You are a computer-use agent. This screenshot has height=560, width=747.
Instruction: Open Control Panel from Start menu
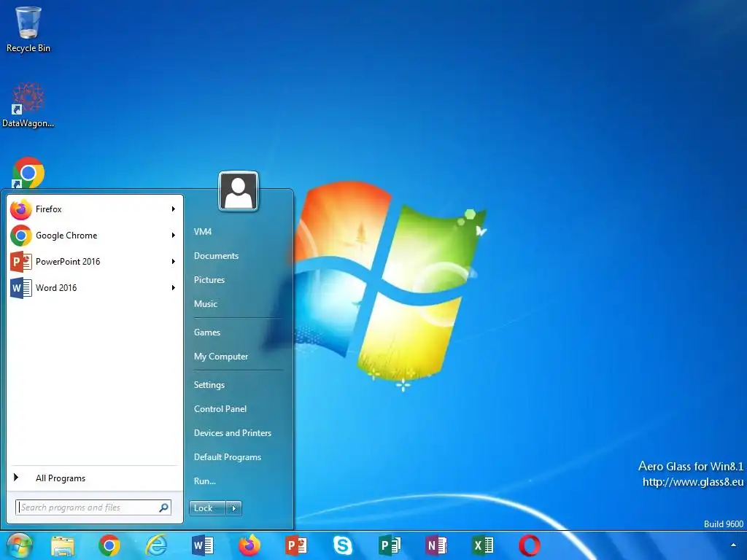pos(220,408)
